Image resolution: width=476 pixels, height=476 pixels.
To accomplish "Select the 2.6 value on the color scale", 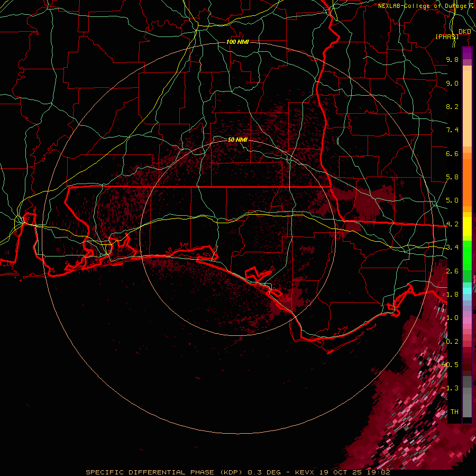I will 452,271.
